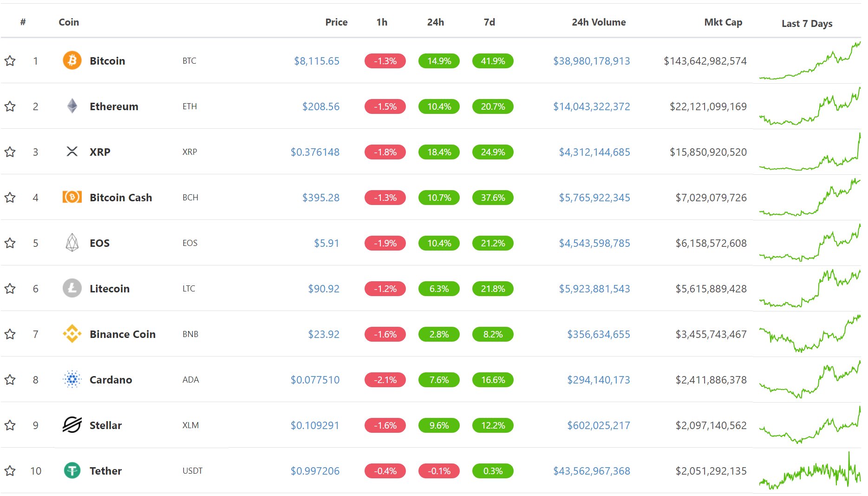Click the BTC ticker symbol
868x496 pixels.
click(x=189, y=60)
